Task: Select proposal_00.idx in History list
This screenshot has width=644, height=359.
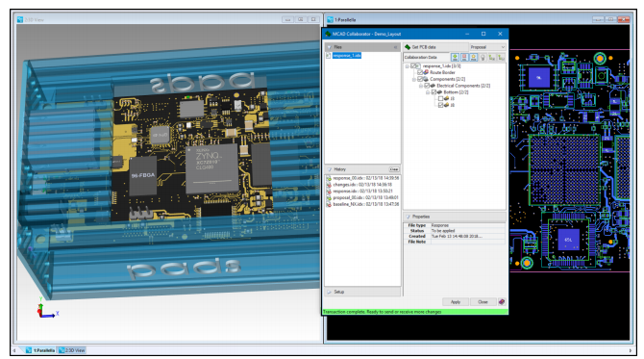Action: point(362,198)
